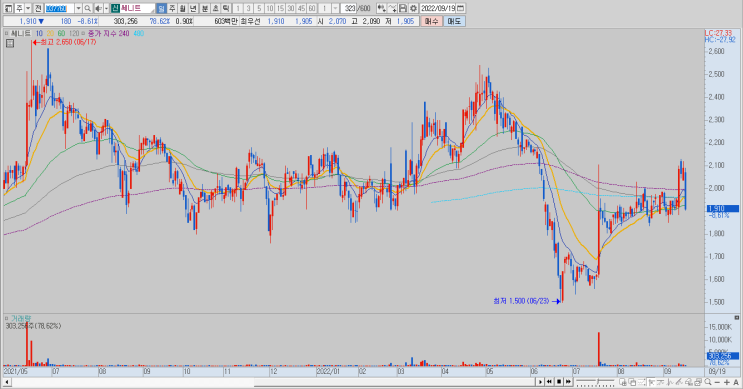Viewport: 743px width, 389px height.
Task: Select the 1 interval button
Action: (x=238, y=9)
